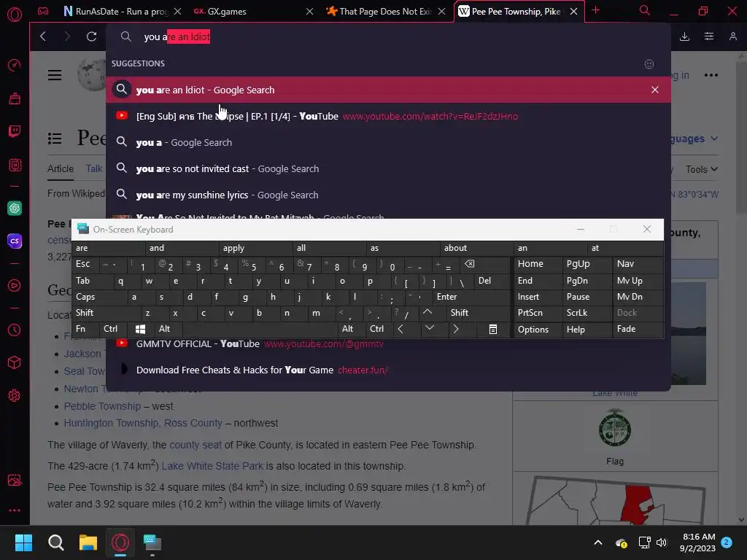Viewport: 747px width, 560px height.
Task: Open the Player sidebar icon
Action: pyautogui.click(x=15, y=286)
